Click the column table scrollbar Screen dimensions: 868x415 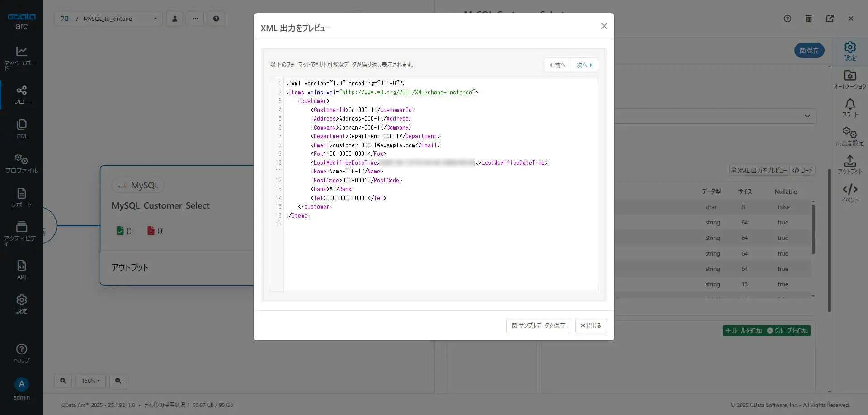coord(813,229)
